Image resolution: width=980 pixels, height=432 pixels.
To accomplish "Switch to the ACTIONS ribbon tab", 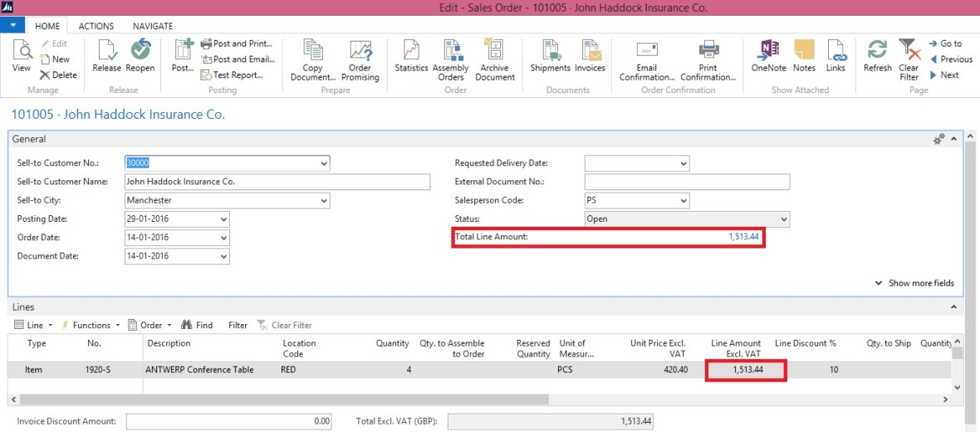I will [96, 26].
